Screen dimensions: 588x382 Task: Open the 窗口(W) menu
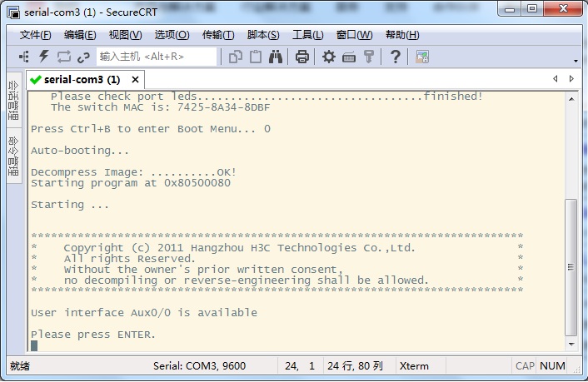354,35
